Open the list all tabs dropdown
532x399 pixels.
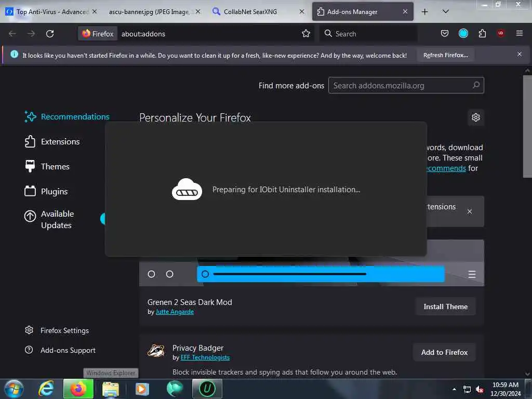coord(445,11)
